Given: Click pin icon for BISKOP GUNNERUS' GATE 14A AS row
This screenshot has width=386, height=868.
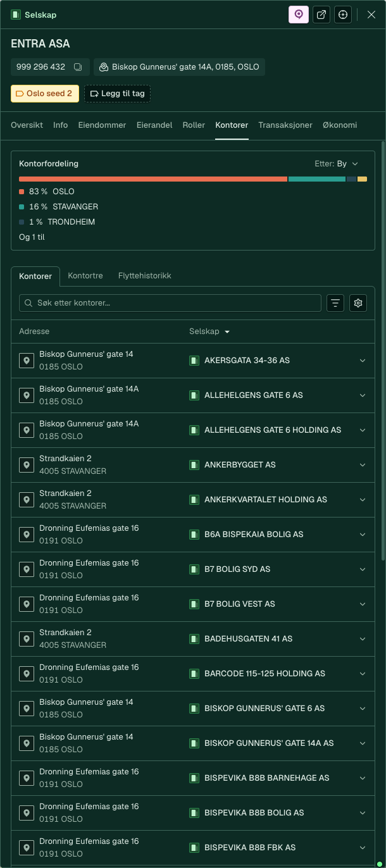Looking at the screenshot, I should click(27, 743).
